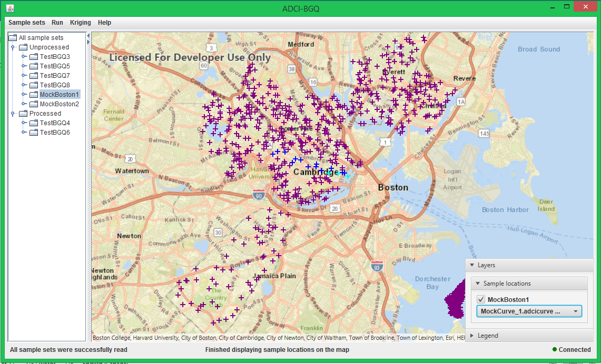This screenshot has width=601, height=364.
Task: Select the TestBGQ4 label in the tree
Action: (x=55, y=123)
